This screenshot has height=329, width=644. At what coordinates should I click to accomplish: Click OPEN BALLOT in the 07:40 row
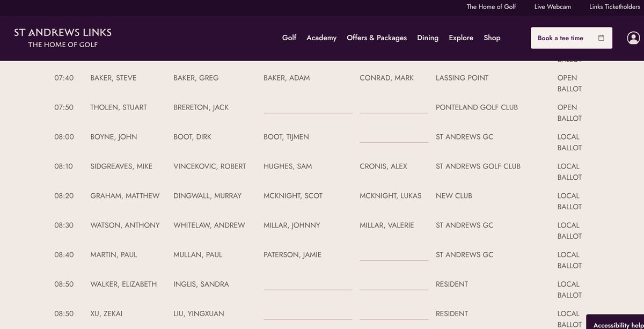569,84
